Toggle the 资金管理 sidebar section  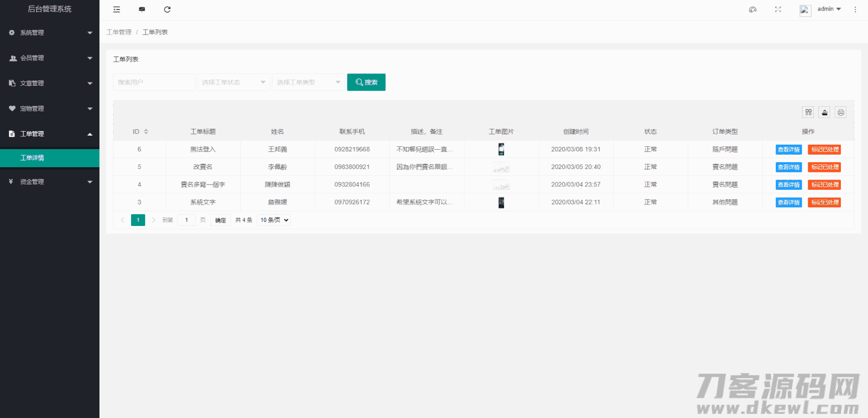coord(50,181)
